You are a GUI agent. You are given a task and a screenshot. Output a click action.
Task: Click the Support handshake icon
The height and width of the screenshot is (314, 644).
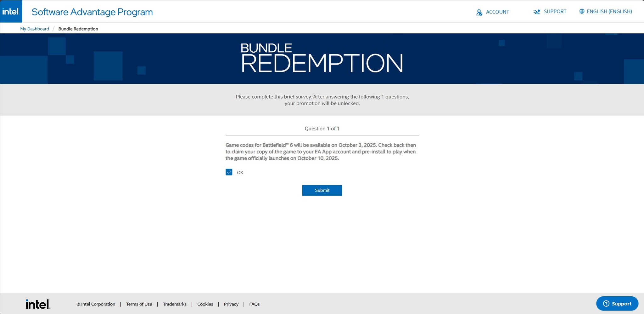pos(537,12)
